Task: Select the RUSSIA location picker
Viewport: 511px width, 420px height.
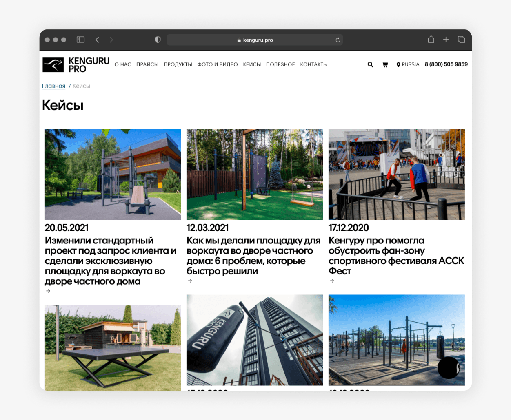Action: (x=408, y=64)
